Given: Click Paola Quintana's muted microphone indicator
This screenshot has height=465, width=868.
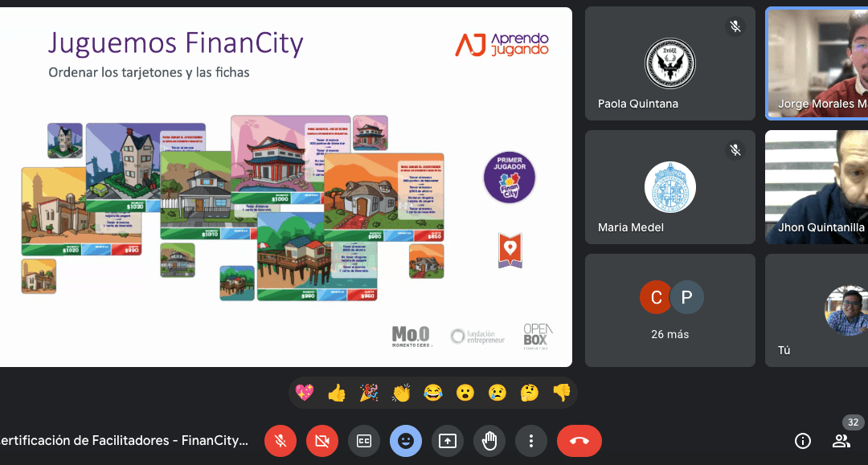Looking at the screenshot, I should point(735,26).
